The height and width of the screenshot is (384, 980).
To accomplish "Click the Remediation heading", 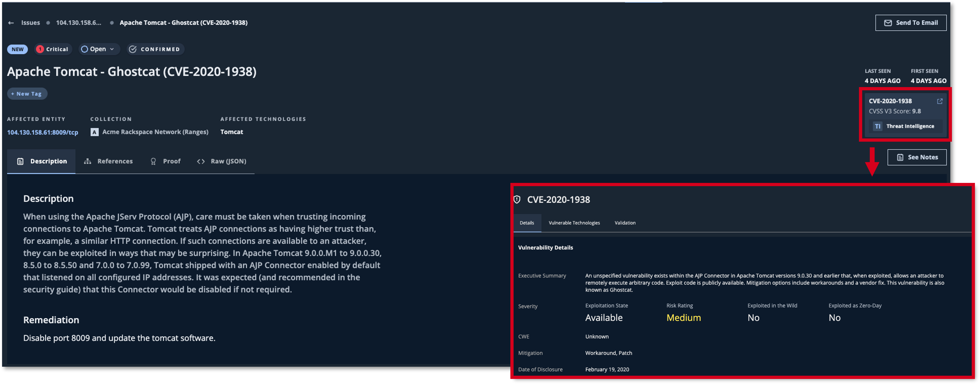I will point(51,320).
